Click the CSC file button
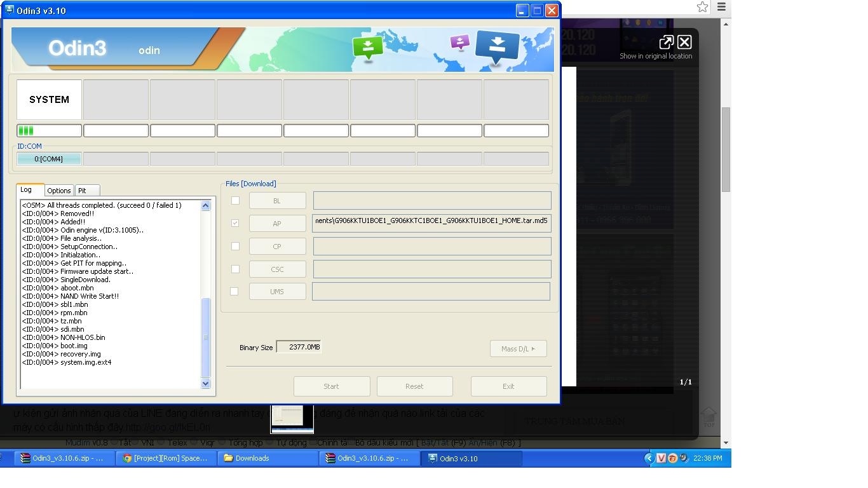This screenshot has height=488, width=868. (278, 269)
